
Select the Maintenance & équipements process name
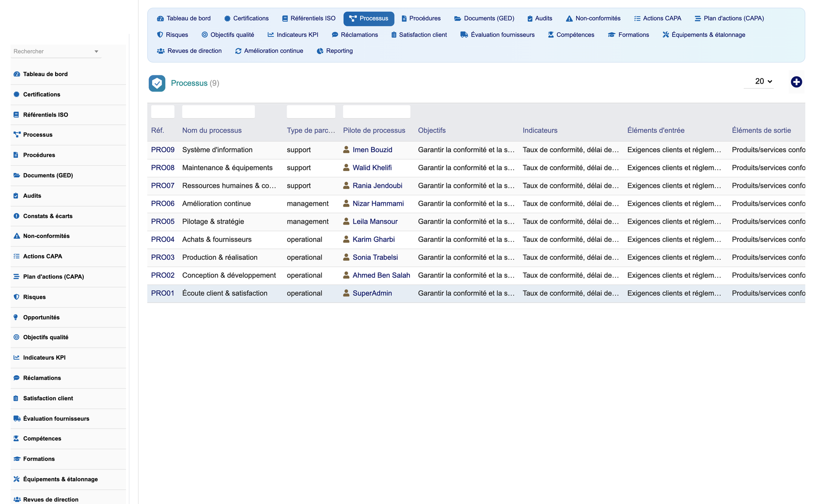[x=227, y=168]
